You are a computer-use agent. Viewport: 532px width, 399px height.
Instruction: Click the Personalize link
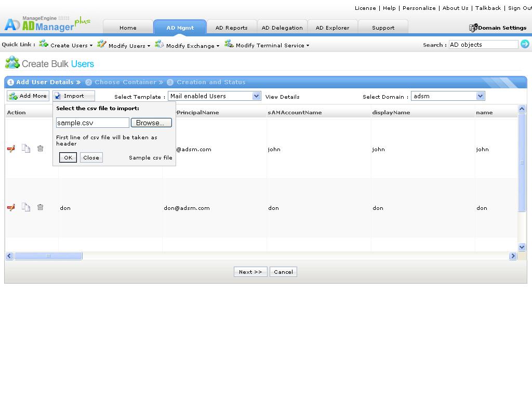419,8
